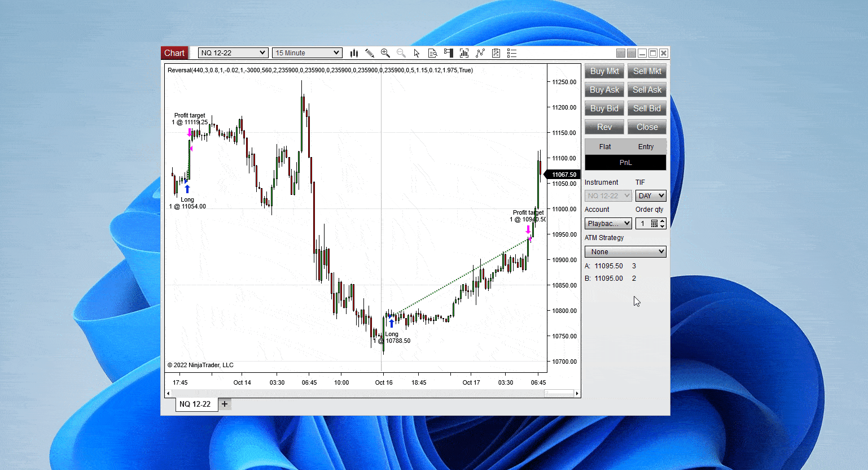Screen dimensions: 868x470
Task: Click the Sell Ask button
Action: click(647, 90)
